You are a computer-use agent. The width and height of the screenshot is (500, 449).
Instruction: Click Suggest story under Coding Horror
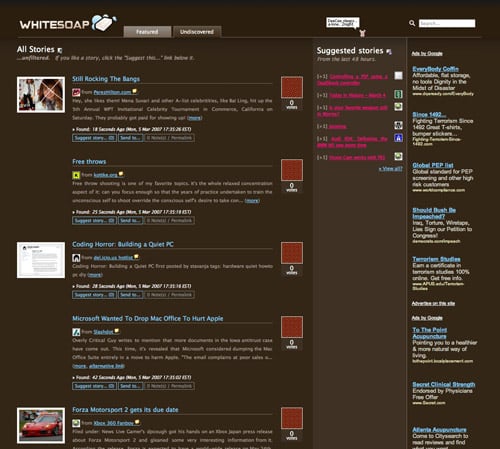click(x=94, y=295)
